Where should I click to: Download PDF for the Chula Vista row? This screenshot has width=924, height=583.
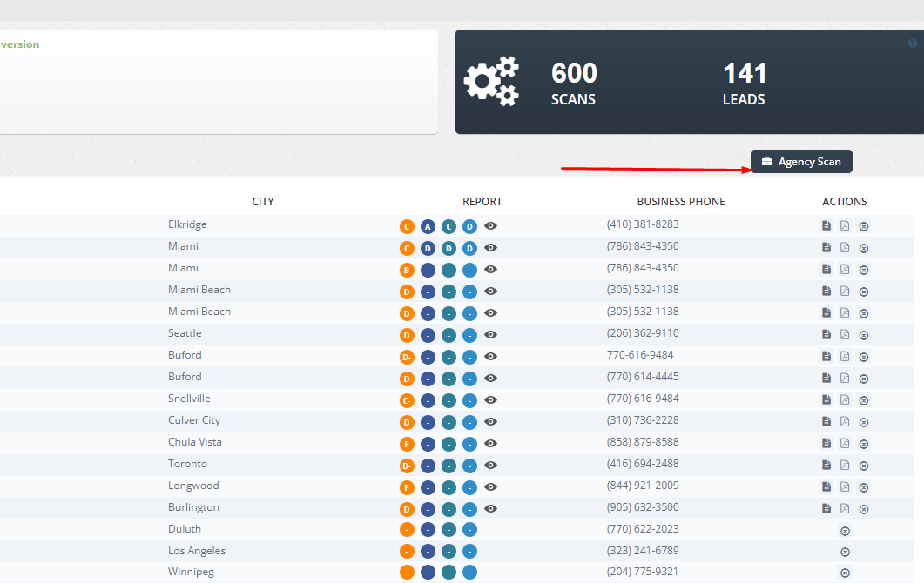coord(845,444)
